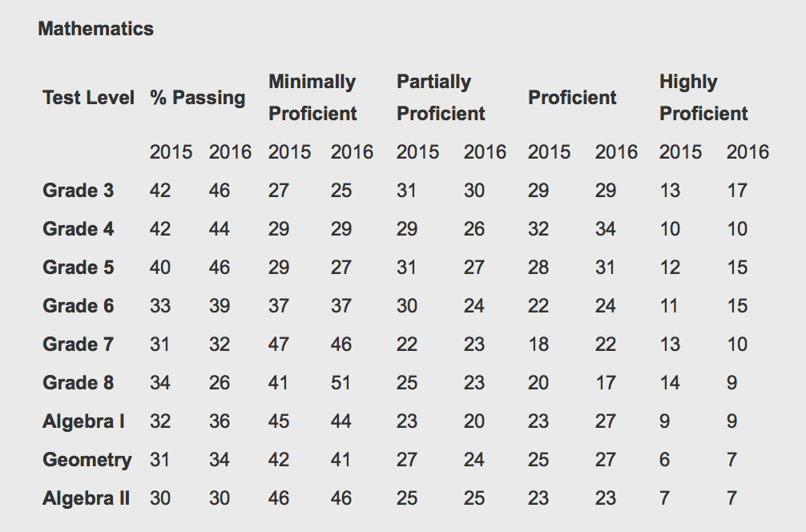Click the Partially Proficient header
The width and height of the screenshot is (806, 532).
(x=441, y=97)
